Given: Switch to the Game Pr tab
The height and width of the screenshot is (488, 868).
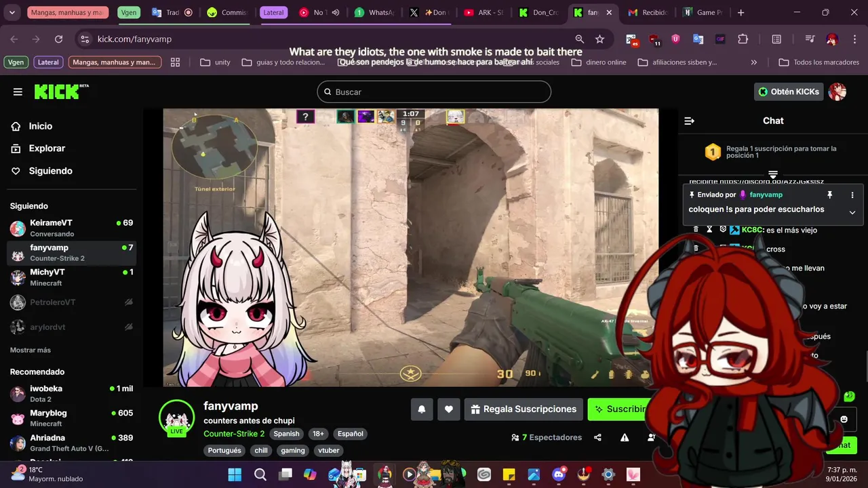Looking at the screenshot, I should (x=703, y=12).
